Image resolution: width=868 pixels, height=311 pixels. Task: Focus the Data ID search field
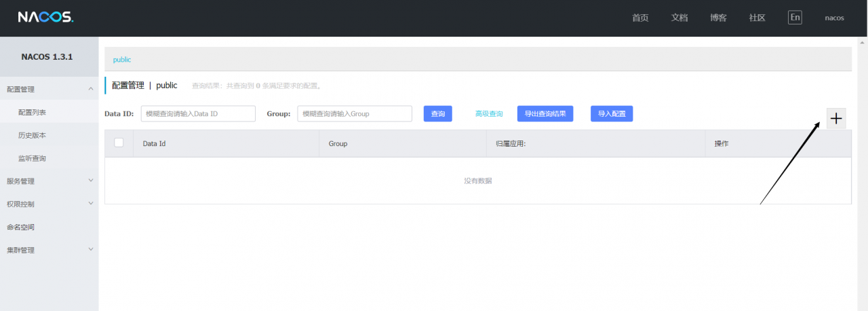pyautogui.click(x=198, y=114)
